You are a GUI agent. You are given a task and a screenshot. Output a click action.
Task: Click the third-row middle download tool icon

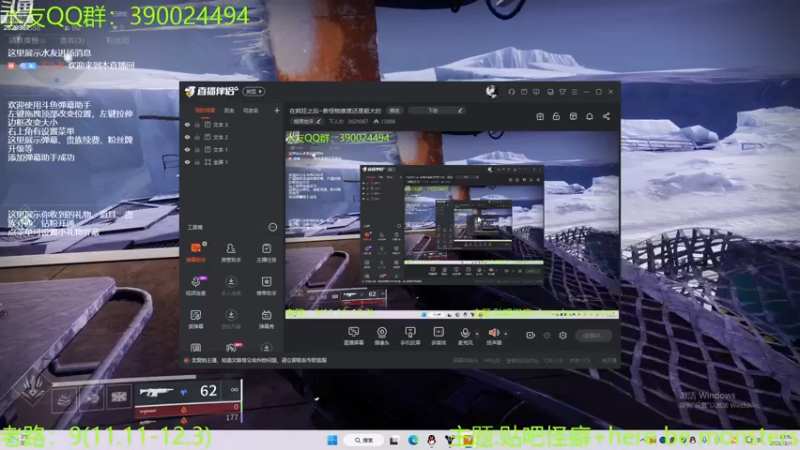pyautogui.click(x=231, y=319)
